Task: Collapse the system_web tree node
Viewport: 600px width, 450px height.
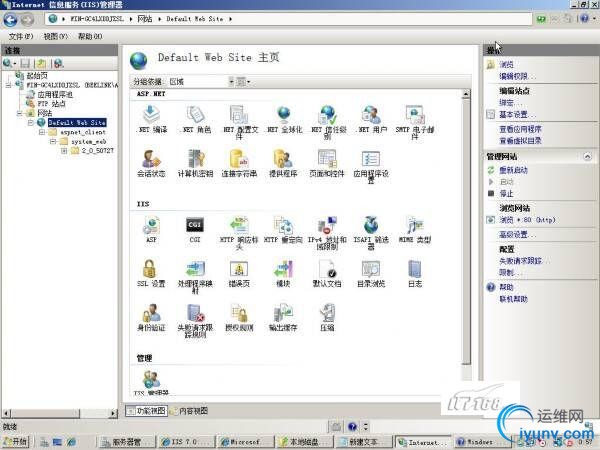Action: point(53,142)
